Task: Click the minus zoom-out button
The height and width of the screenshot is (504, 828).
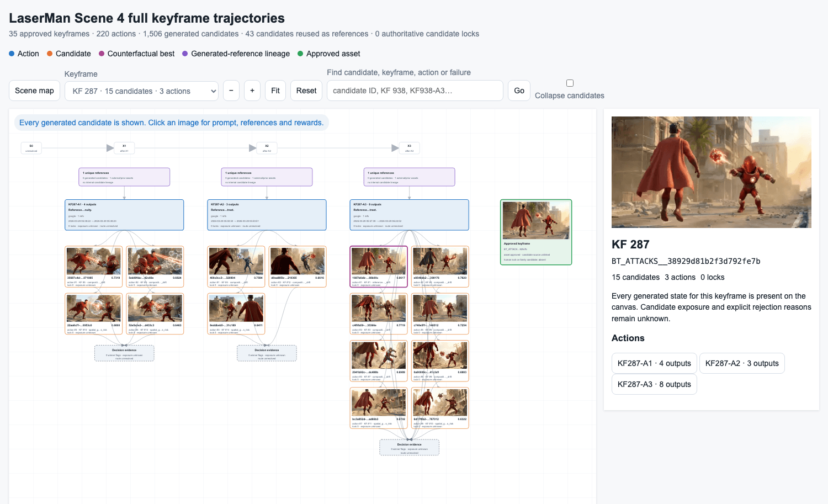Action: coord(231,91)
